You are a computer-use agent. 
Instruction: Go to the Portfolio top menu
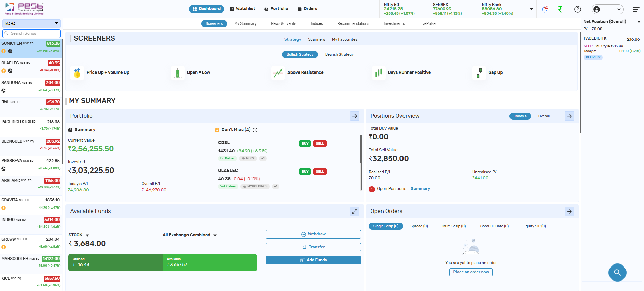click(276, 9)
